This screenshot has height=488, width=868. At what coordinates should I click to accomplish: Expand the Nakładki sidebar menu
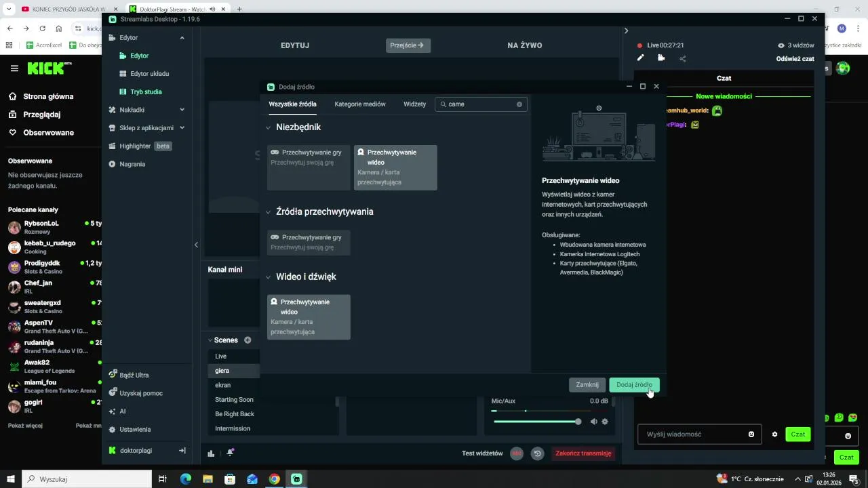point(182,110)
